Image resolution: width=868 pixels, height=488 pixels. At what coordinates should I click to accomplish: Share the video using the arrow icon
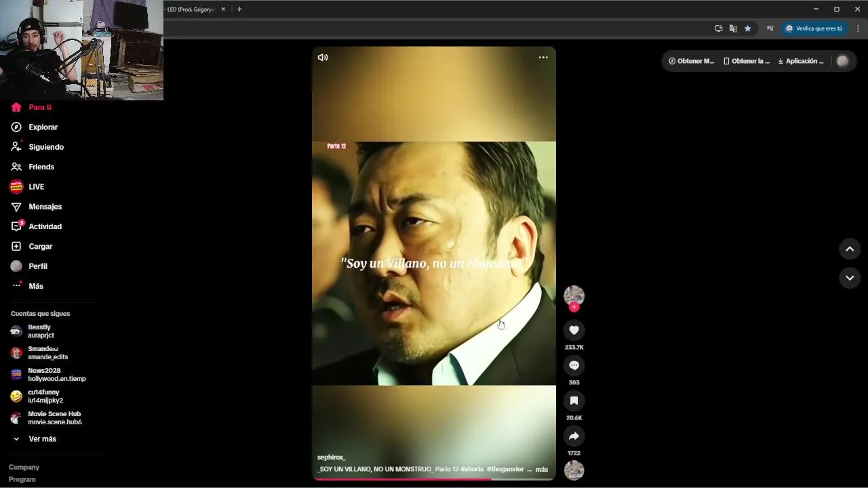tap(574, 436)
